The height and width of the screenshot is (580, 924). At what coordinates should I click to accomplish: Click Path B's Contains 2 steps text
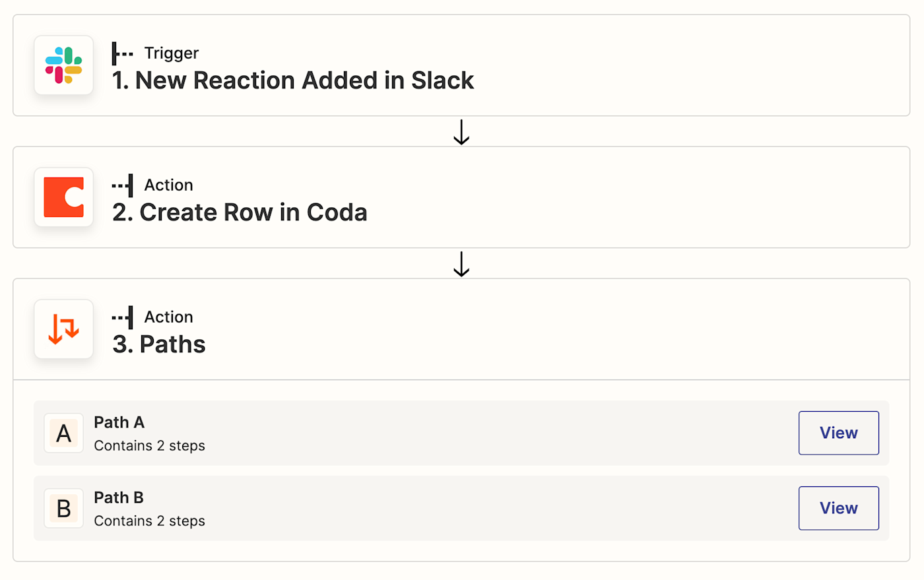[149, 521]
